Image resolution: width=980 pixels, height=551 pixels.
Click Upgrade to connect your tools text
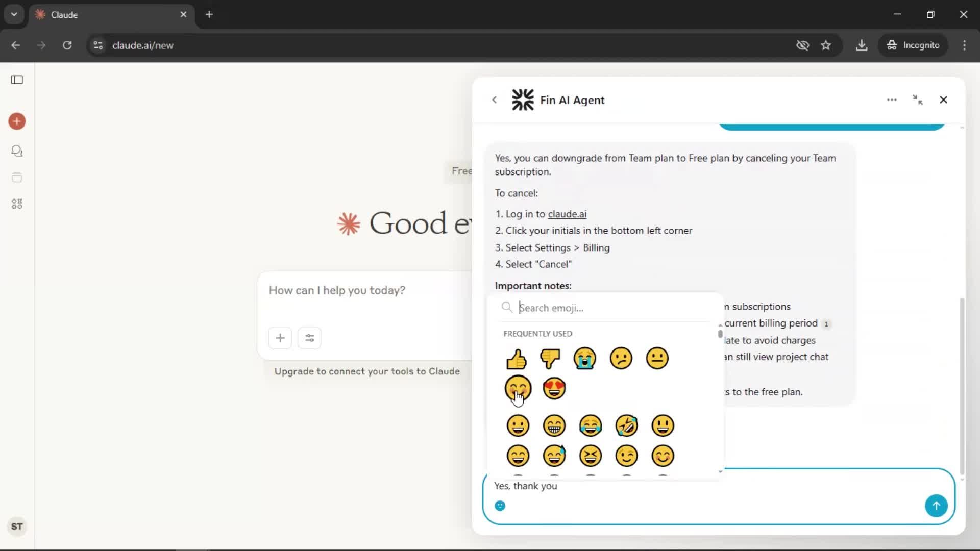[367, 371]
